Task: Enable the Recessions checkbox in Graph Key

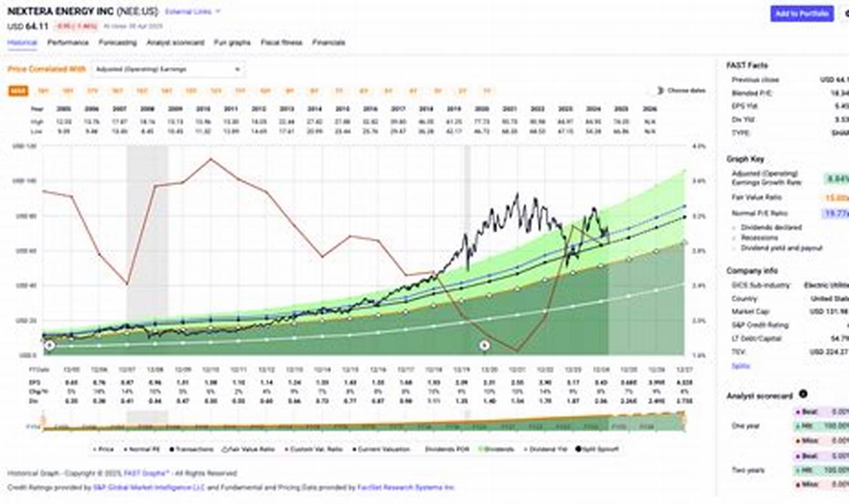Action: coord(734,237)
